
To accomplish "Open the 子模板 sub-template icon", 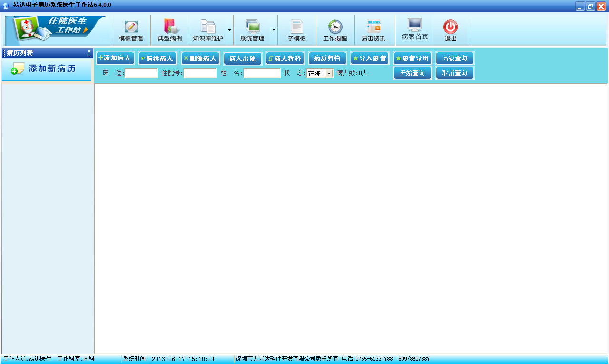I will [x=297, y=28].
